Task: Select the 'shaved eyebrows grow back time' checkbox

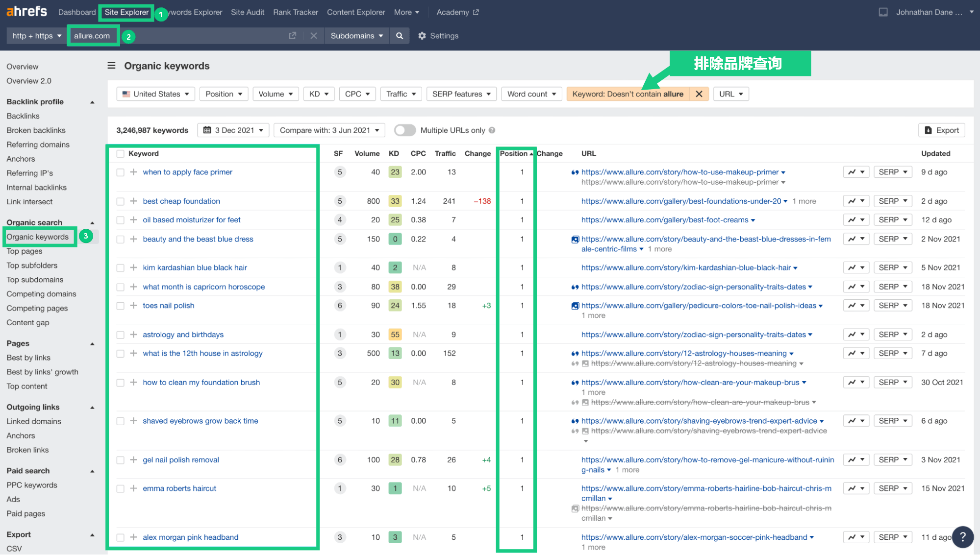Action: (120, 421)
